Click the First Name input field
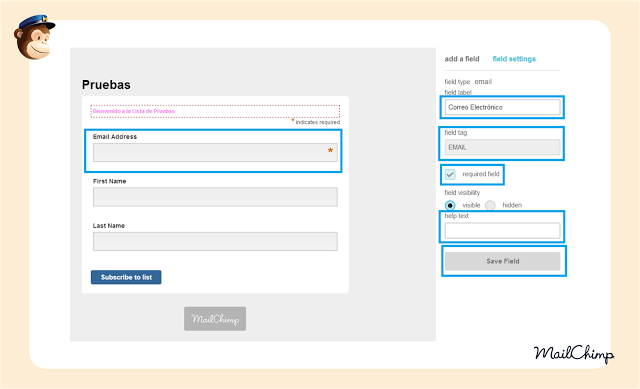640x389 pixels. pyautogui.click(x=215, y=197)
